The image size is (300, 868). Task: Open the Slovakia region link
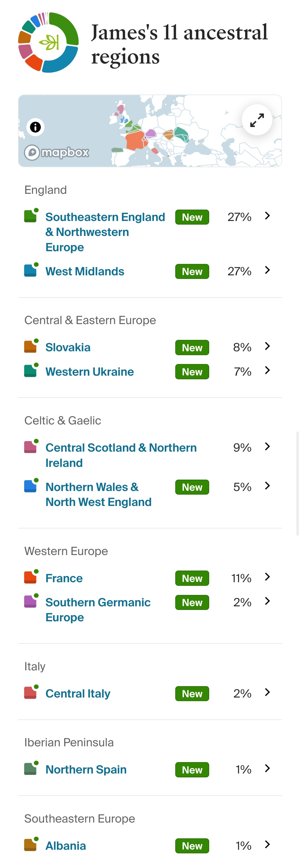(68, 347)
